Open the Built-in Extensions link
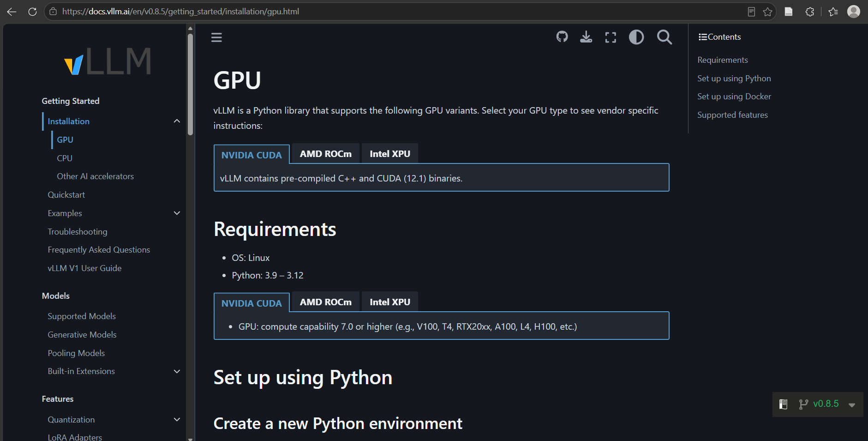The width and height of the screenshot is (868, 441). click(x=81, y=371)
